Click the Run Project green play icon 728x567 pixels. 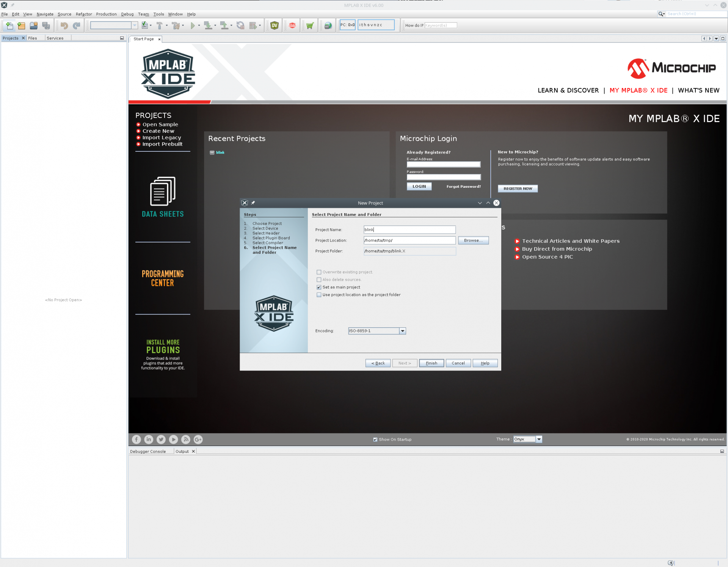tap(193, 25)
